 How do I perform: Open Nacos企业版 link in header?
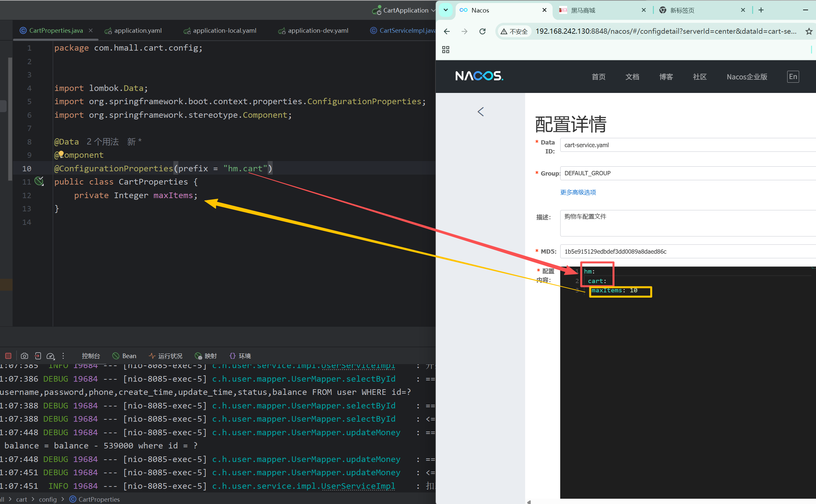pyautogui.click(x=747, y=77)
